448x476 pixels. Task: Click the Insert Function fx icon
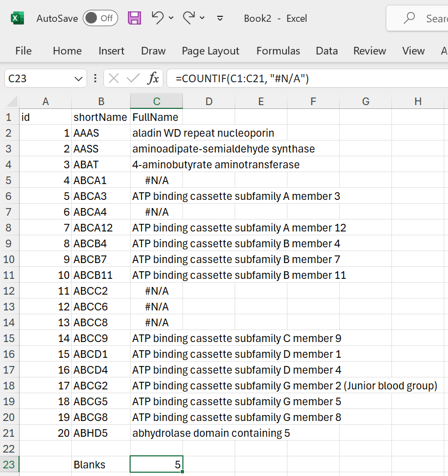(x=154, y=78)
